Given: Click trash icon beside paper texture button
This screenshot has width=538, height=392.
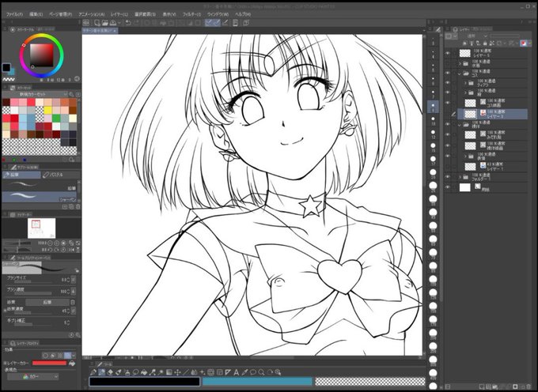Looking at the screenshot, I should coord(73,302).
